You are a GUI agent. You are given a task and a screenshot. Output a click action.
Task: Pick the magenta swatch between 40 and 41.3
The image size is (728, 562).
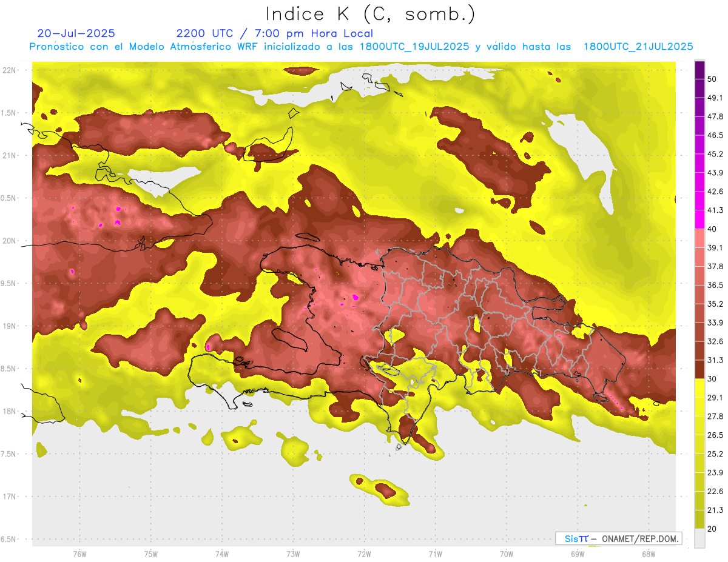699,219
